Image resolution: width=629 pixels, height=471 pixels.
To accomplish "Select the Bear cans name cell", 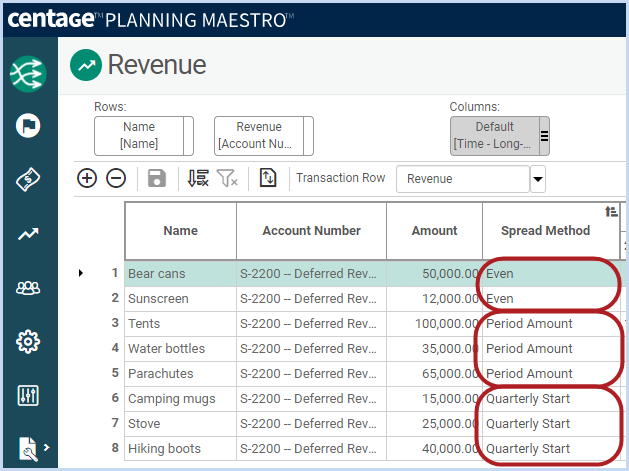I will point(181,274).
